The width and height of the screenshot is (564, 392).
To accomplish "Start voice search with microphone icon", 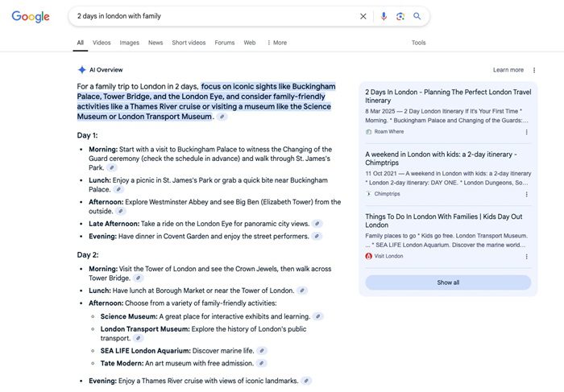I will tap(384, 16).
